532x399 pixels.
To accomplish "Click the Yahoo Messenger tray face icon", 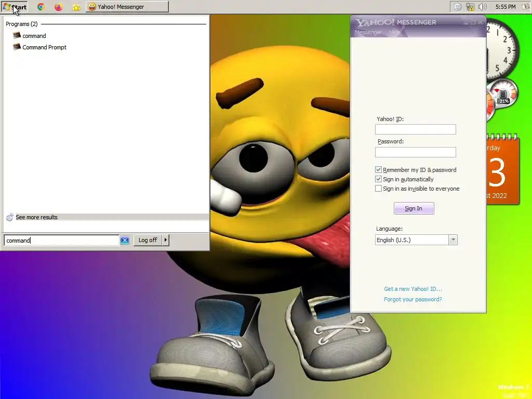I will (x=458, y=7).
